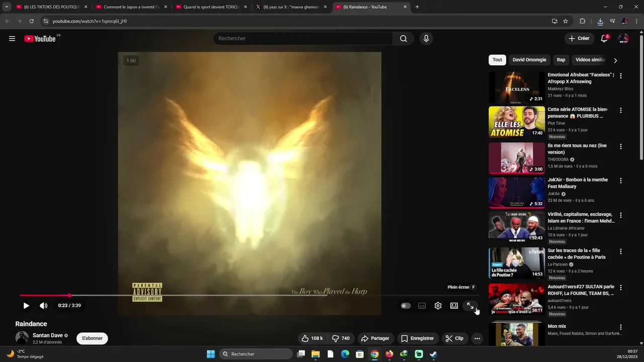Open Windows Start menu
The width and height of the screenshot is (644, 362).
coord(211,354)
